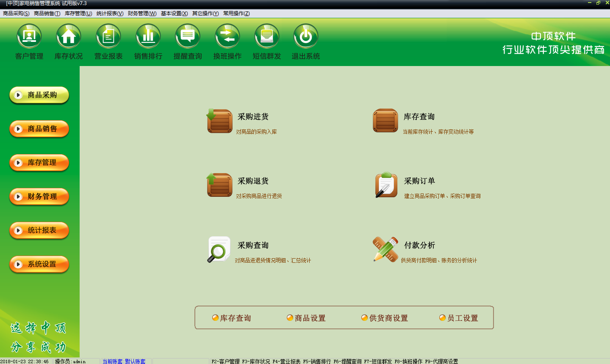Click the 采购退货 title text
610x364 pixels.
(x=253, y=181)
